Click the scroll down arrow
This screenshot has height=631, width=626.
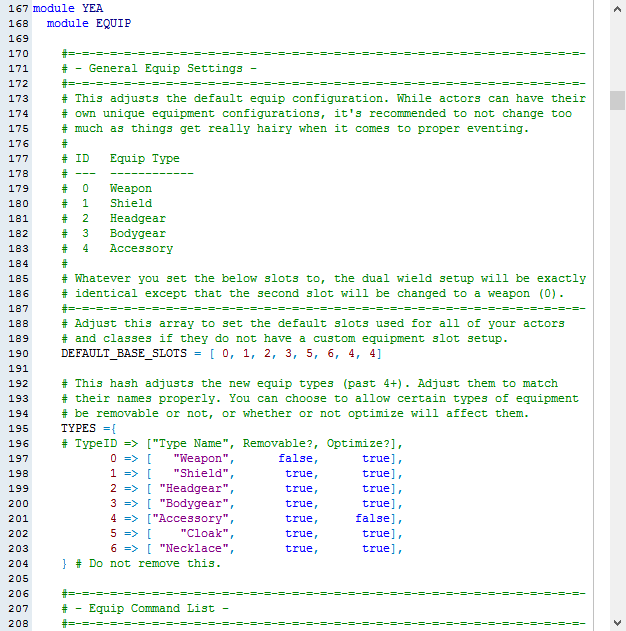(x=617, y=623)
